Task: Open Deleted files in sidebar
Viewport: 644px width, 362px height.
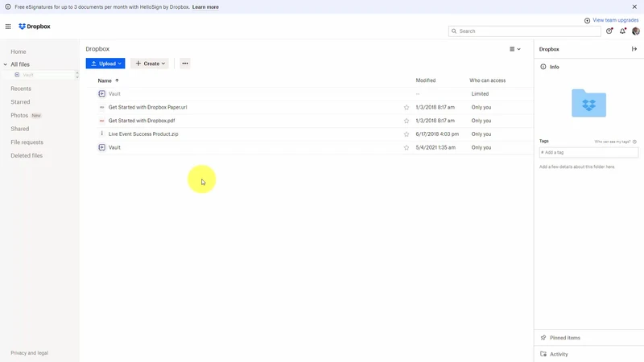Action: pyautogui.click(x=27, y=155)
